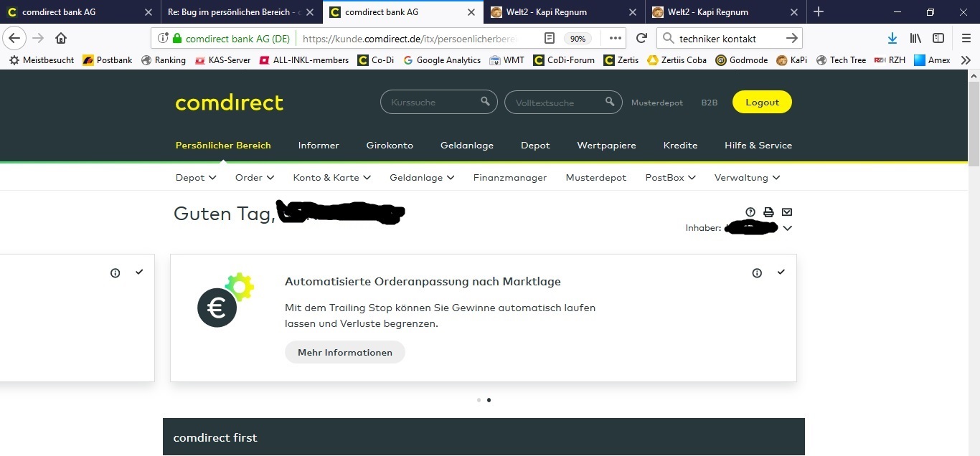
Task: Click the info icon on the Orderanpassung card
Action: coord(757,273)
